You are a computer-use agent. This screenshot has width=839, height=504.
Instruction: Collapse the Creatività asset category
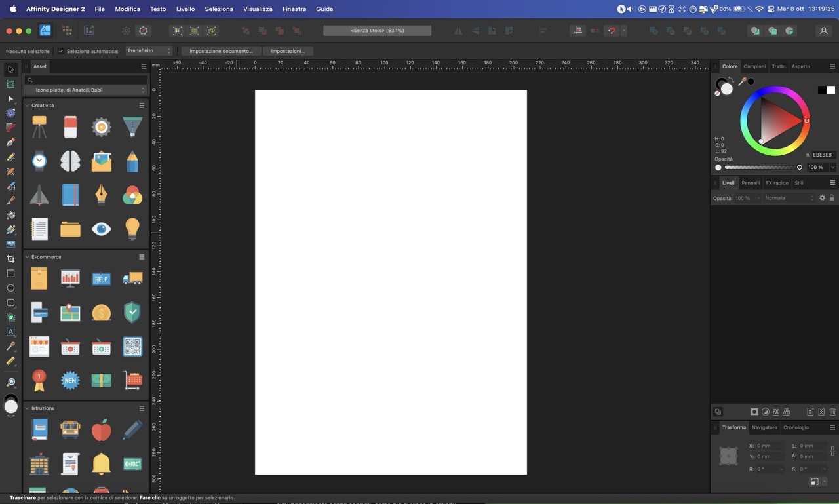point(28,106)
